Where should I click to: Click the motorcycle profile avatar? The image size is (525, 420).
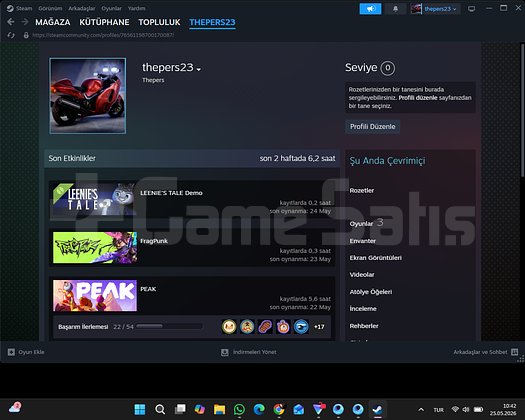[x=88, y=96]
